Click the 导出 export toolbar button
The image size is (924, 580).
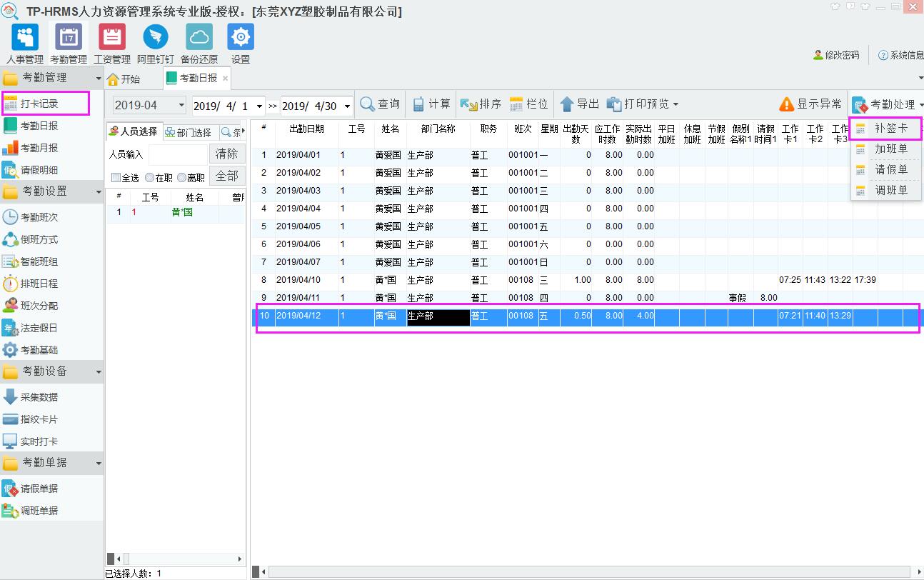pyautogui.click(x=580, y=104)
